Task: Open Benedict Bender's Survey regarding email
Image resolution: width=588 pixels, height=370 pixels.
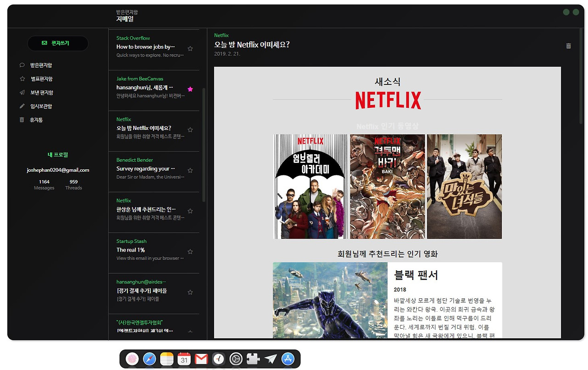Action: point(154,172)
